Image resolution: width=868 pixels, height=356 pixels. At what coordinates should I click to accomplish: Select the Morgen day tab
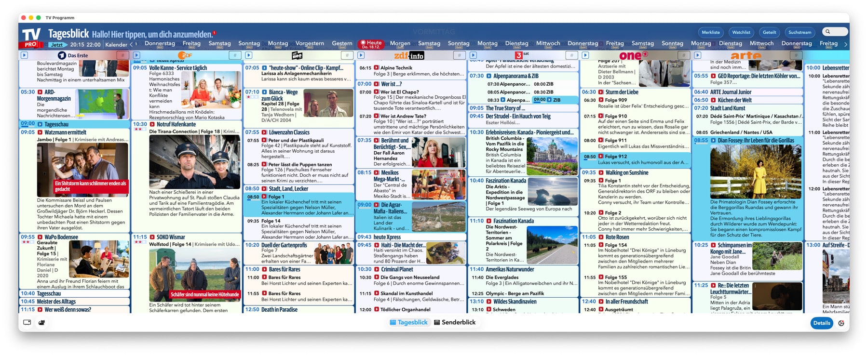(400, 43)
